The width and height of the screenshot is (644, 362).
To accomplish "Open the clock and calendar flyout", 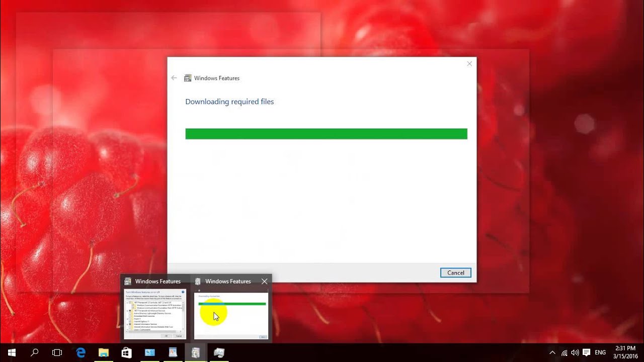I will (x=625, y=353).
